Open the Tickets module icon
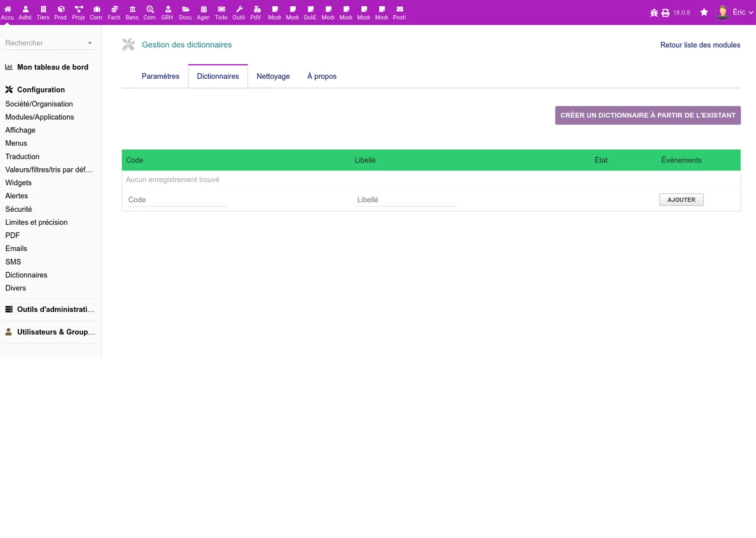756x538 pixels. (x=221, y=10)
